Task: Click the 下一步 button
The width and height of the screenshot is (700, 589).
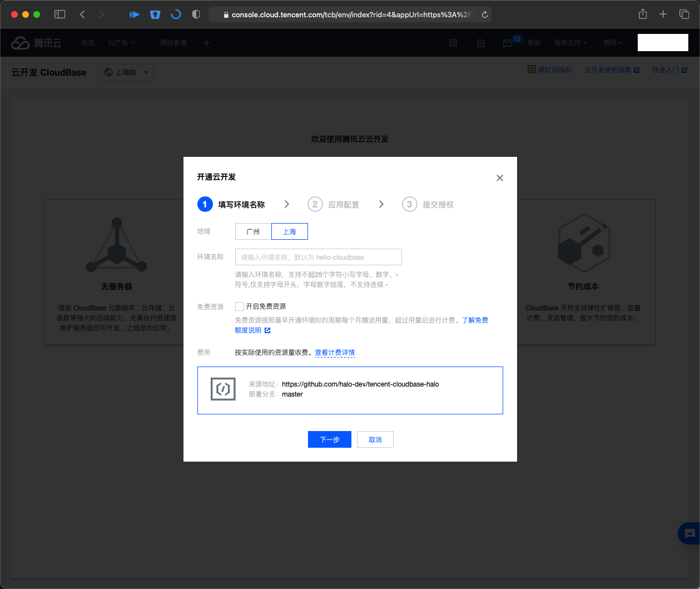Action: (329, 439)
